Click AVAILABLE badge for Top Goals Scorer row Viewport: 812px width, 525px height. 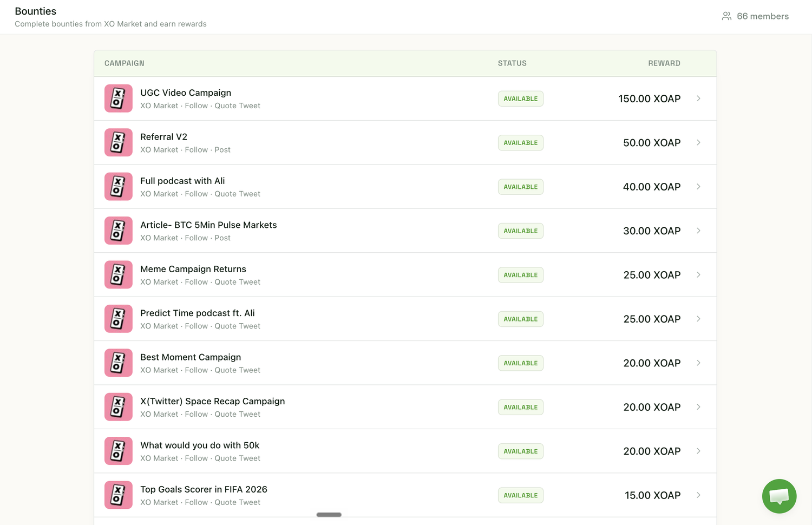(x=521, y=495)
